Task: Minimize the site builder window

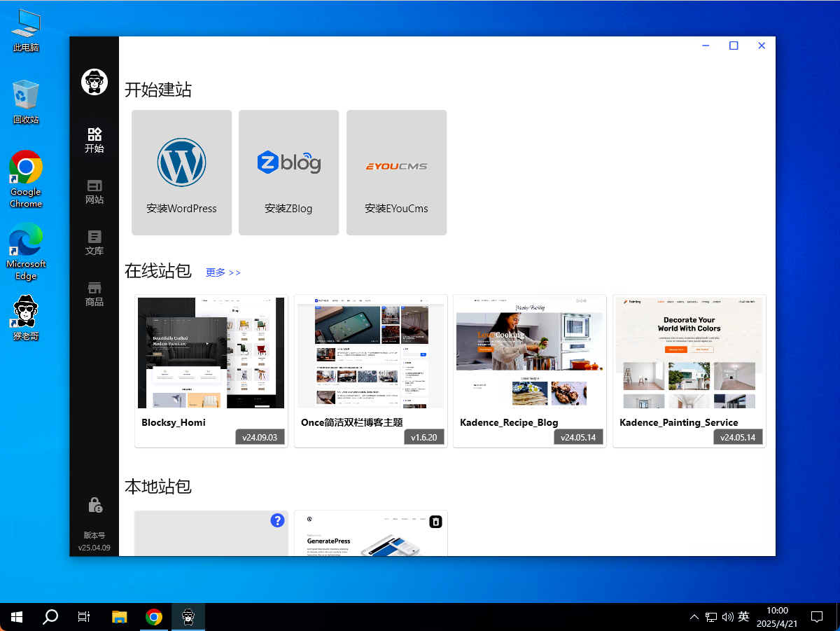Action: pyautogui.click(x=706, y=46)
